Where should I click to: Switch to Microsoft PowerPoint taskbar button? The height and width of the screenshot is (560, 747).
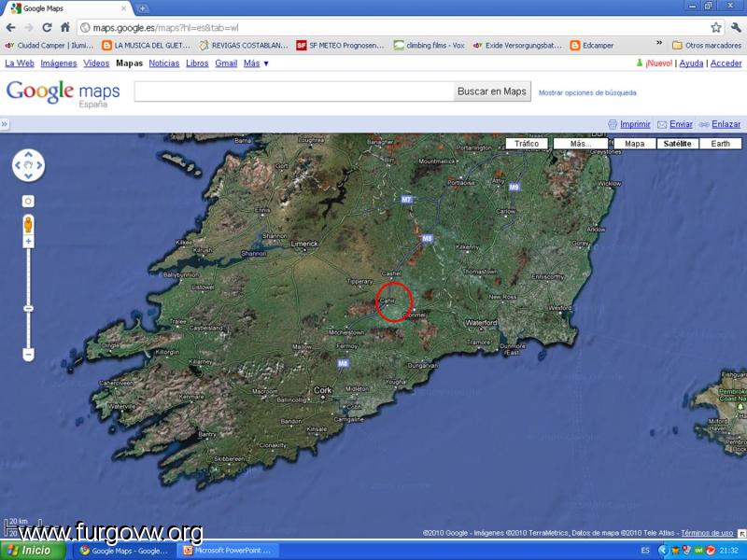coord(227,551)
